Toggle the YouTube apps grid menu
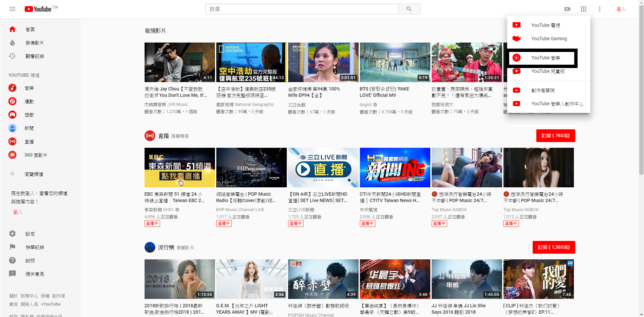 584,9
